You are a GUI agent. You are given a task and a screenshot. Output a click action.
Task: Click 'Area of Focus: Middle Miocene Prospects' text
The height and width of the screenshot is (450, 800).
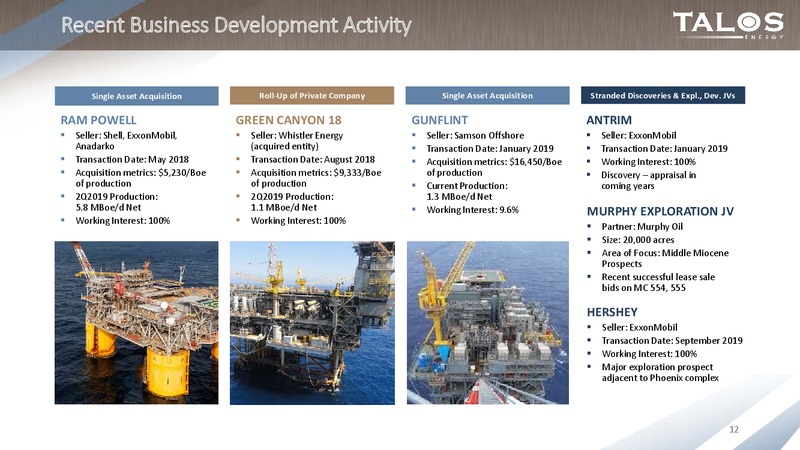pyautogui.click(x=665, y=258)
